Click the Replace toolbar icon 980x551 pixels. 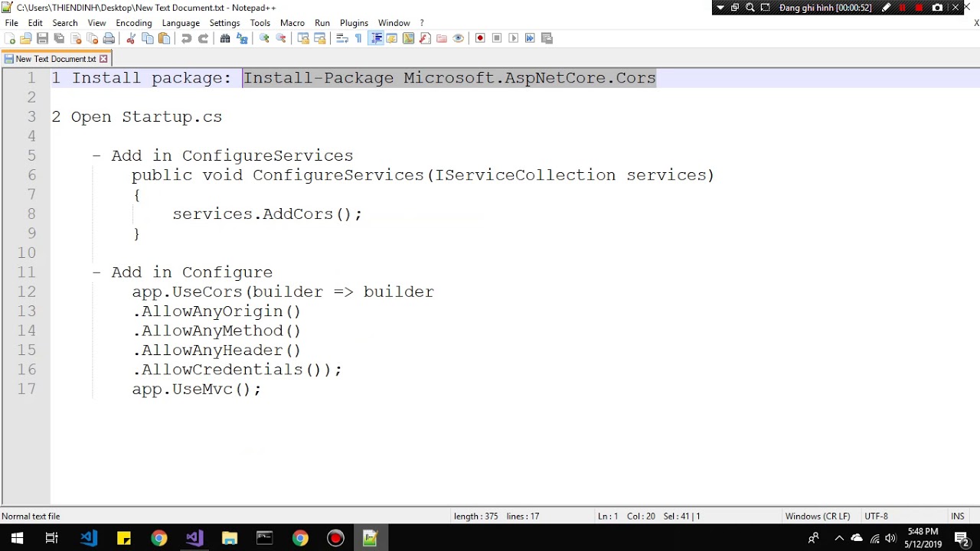242,38
